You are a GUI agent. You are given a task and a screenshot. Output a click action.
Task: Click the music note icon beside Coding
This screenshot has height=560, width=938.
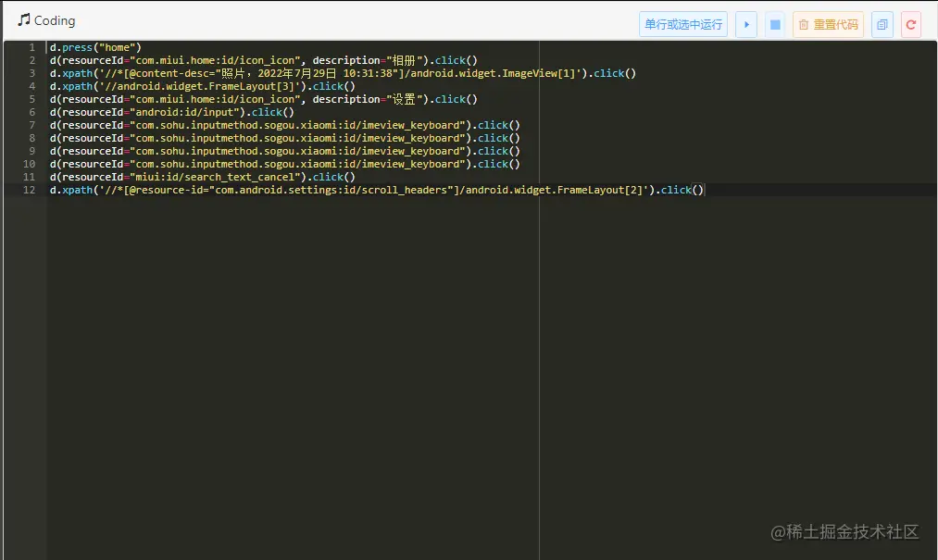point(24,19)
